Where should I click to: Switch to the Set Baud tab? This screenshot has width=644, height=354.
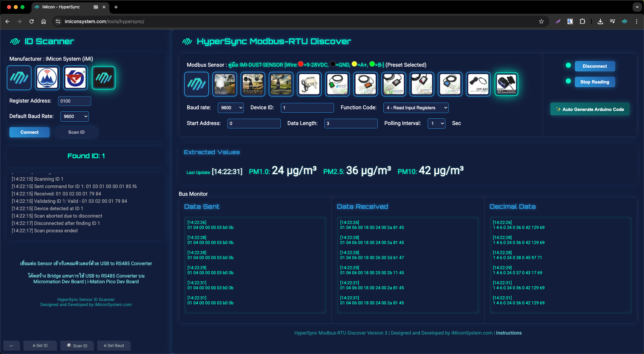[114, 346]
